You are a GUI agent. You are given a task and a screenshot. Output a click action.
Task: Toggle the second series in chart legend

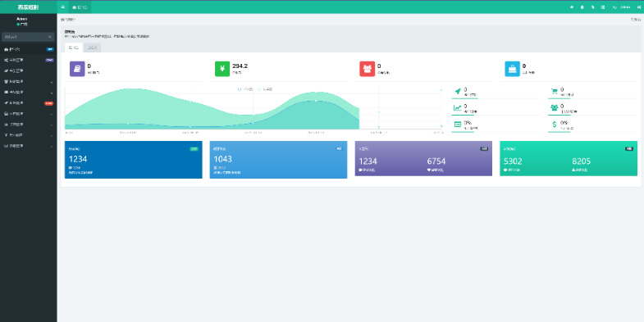(265, 89)
